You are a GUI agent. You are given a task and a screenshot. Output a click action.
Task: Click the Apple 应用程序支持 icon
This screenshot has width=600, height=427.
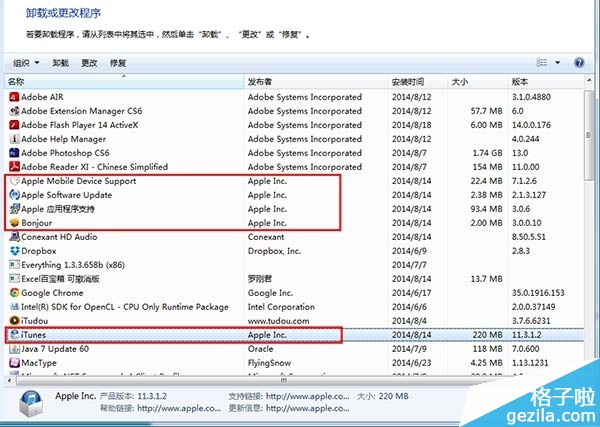[x=14, y=209]
